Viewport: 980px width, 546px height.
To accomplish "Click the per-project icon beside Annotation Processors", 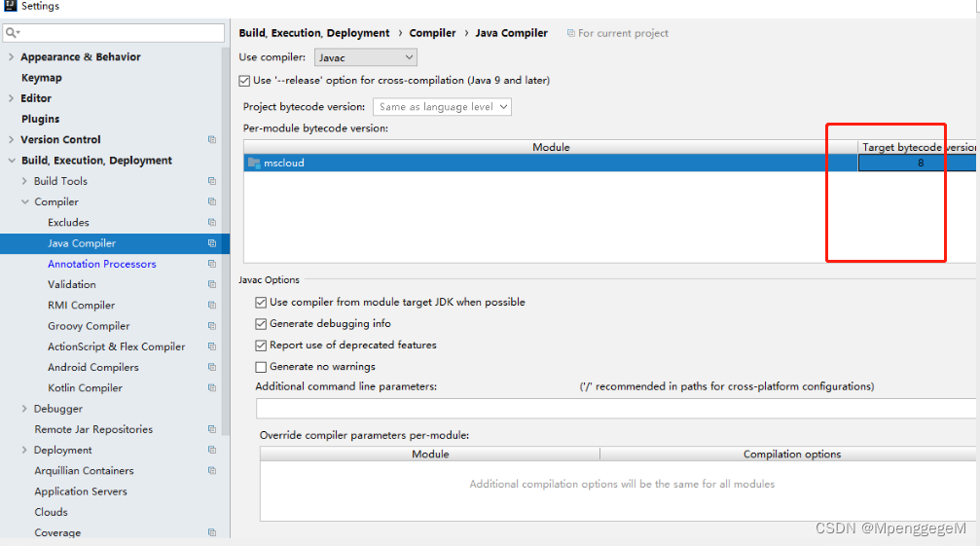I will (x=212, y=264).
